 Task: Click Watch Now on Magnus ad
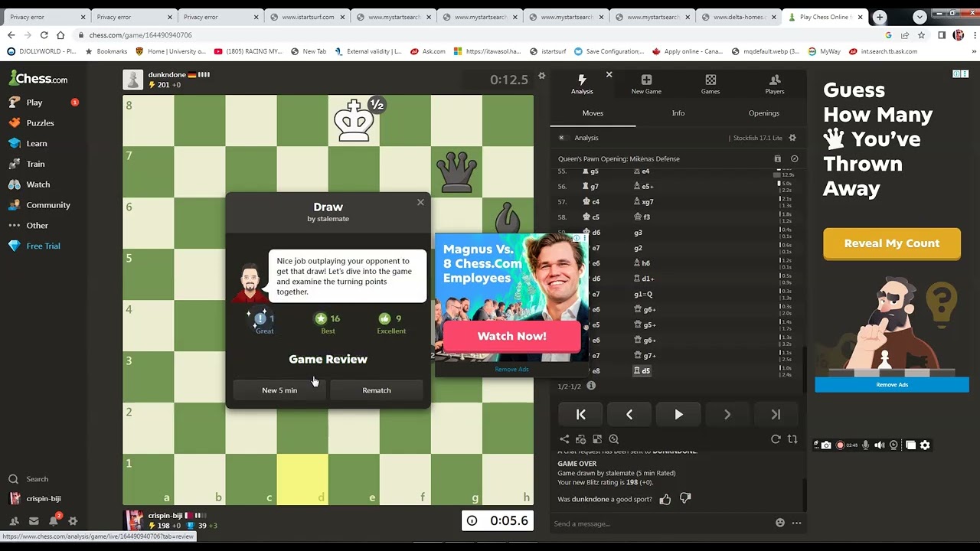(x=511, y=336)
